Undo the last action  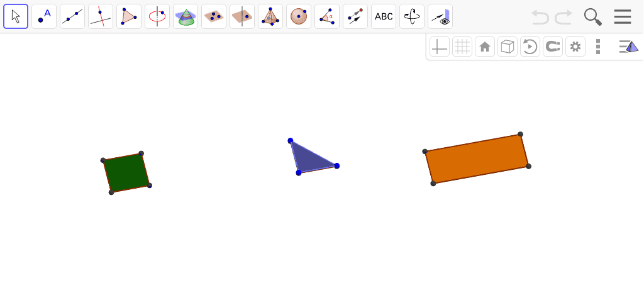point(540,17)
